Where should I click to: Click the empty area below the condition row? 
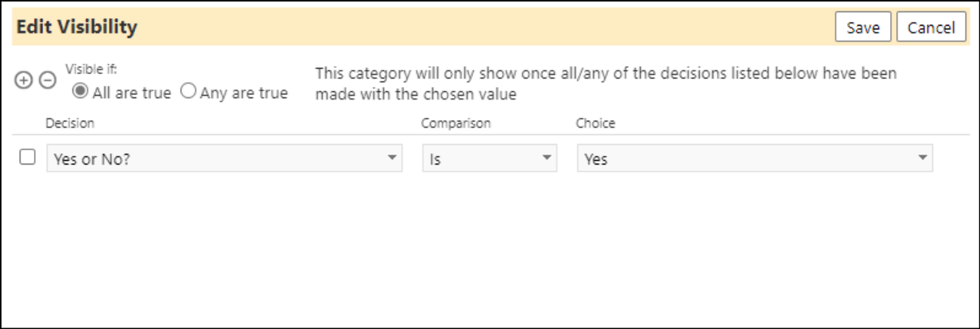pos(490,249)
